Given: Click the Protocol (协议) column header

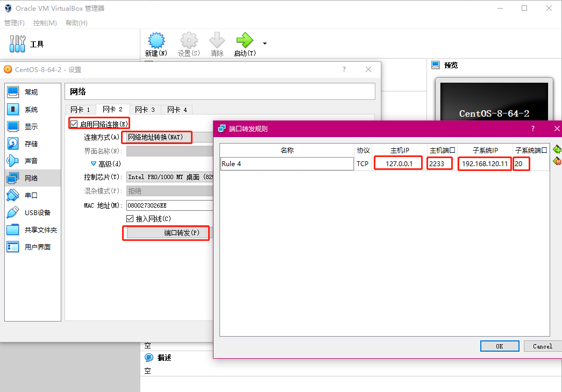Looking at the screenshot, I should click(363, 150).
